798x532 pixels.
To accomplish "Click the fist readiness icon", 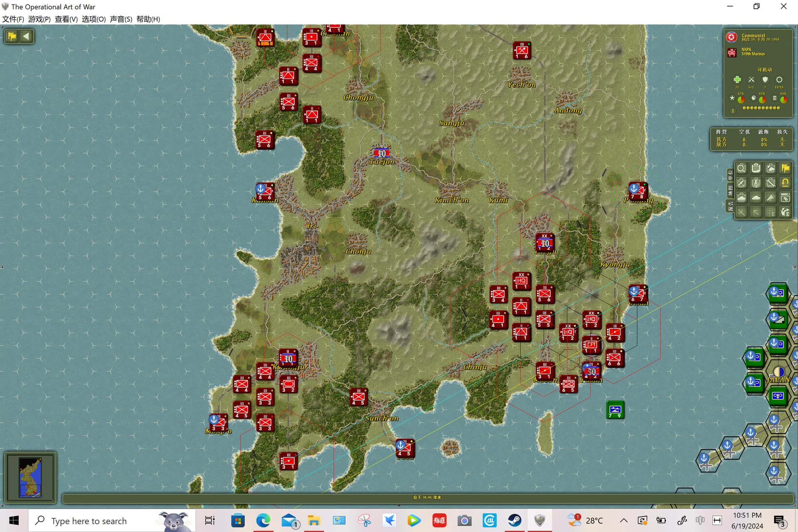I will click(x=754, y=98).
